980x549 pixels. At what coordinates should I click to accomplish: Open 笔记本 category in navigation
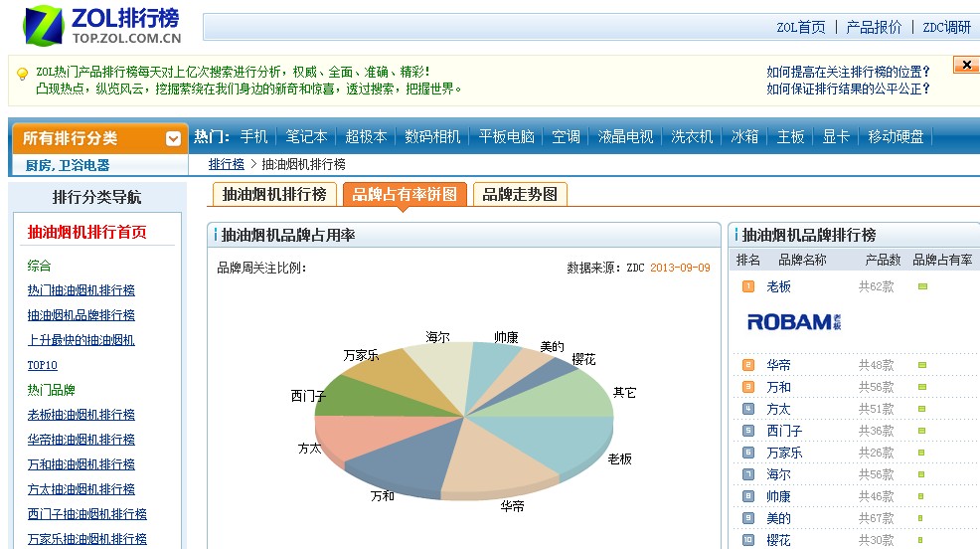coord(306,137)
